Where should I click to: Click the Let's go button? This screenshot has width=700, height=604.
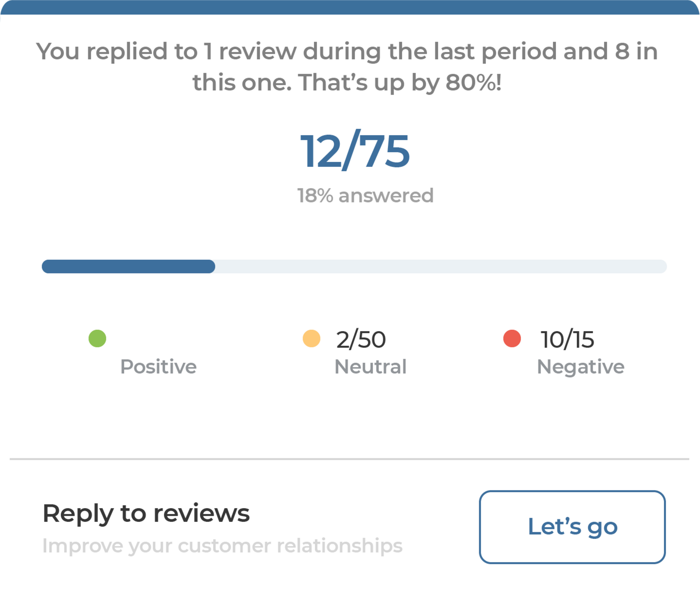pyautogui.click(x=572, y=527)
